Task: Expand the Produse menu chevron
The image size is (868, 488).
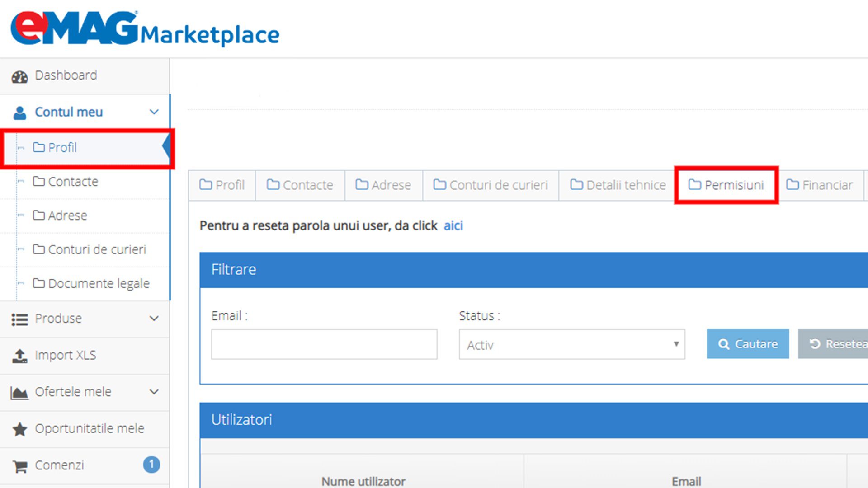Action: point(154,319)
